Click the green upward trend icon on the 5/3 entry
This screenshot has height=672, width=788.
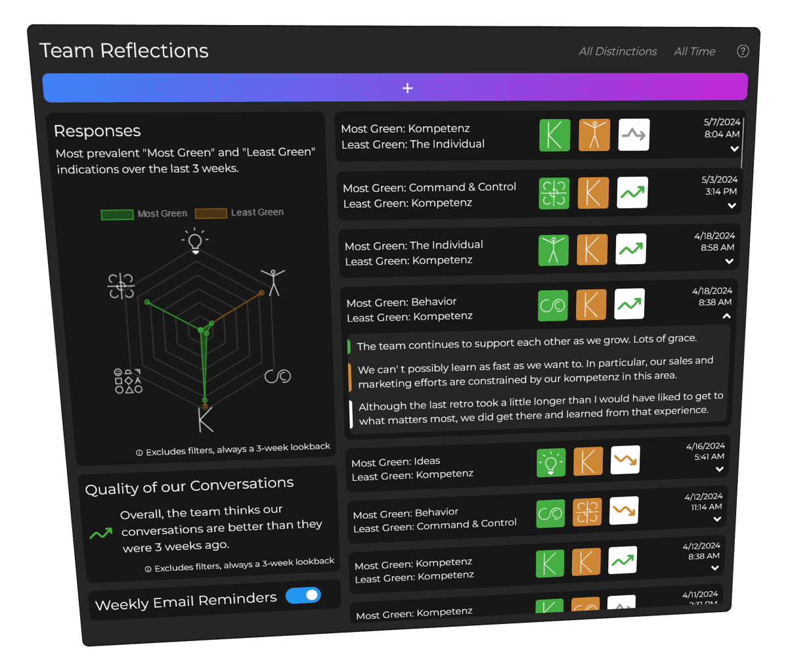tap(632, 192)
